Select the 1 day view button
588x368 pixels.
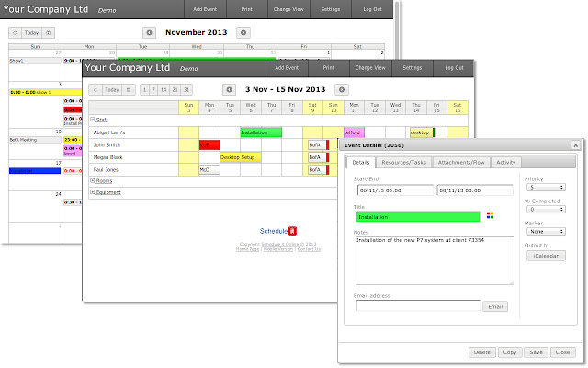click(145, 90)
